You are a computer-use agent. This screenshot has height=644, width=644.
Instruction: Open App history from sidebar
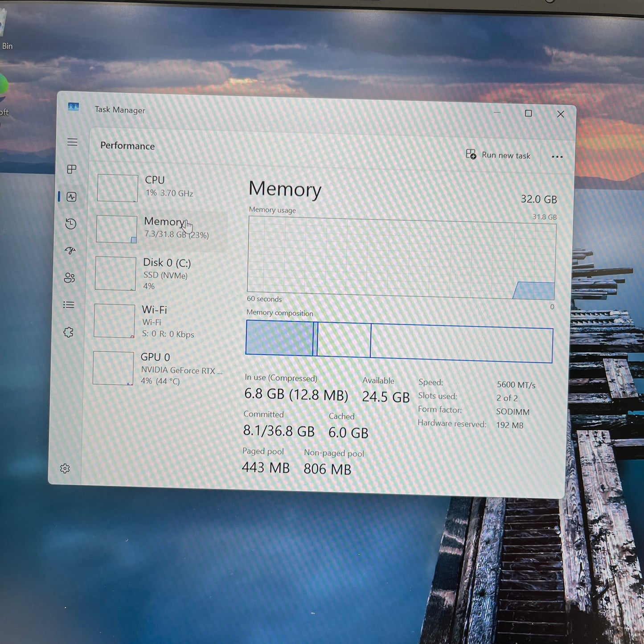tap(70, 224)
